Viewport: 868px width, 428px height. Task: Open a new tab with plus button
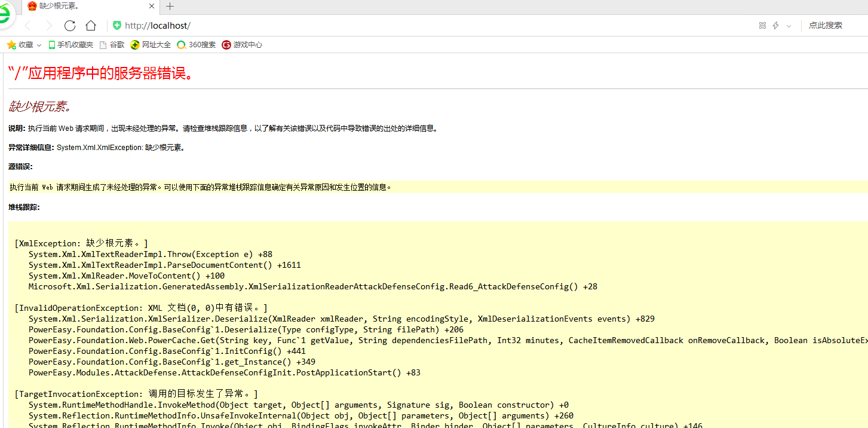170,7
